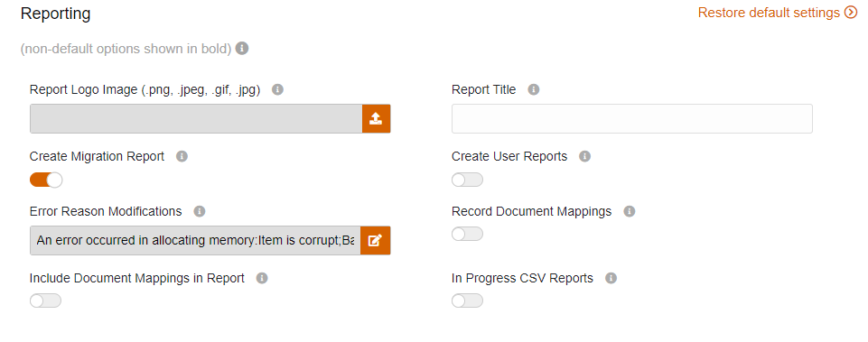Turn on Record Document Mappings toggle

tap(467, 234)
